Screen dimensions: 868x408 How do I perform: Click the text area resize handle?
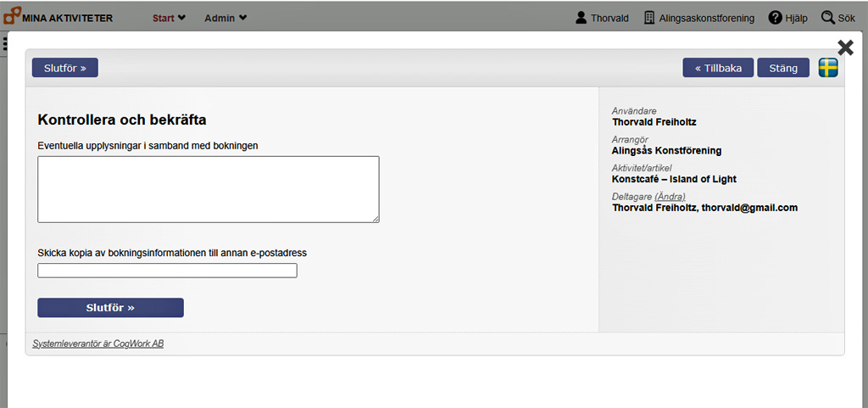[x=375, y=218]
